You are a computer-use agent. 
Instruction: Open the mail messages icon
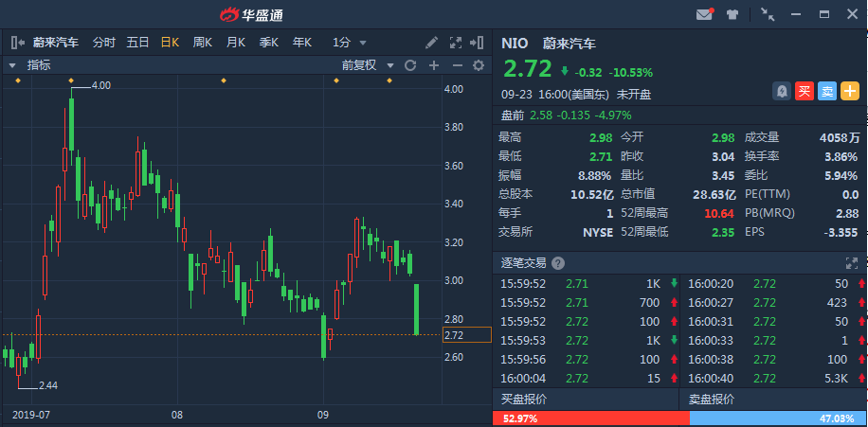pyautogui.click(x=704, y=14)
